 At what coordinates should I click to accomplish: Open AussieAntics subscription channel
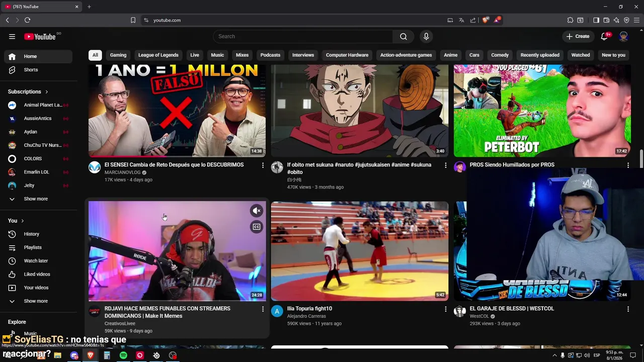tap(38, 119)
